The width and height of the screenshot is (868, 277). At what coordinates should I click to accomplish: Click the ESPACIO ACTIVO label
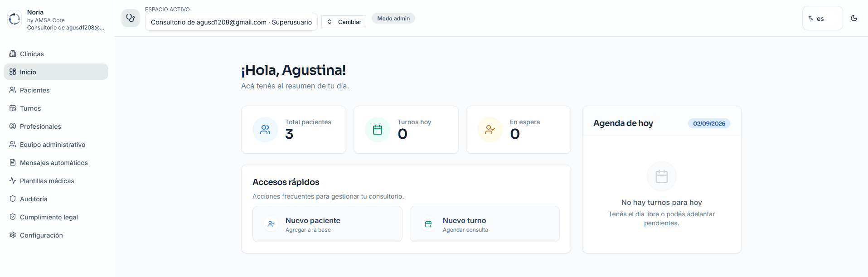[167, 9]
